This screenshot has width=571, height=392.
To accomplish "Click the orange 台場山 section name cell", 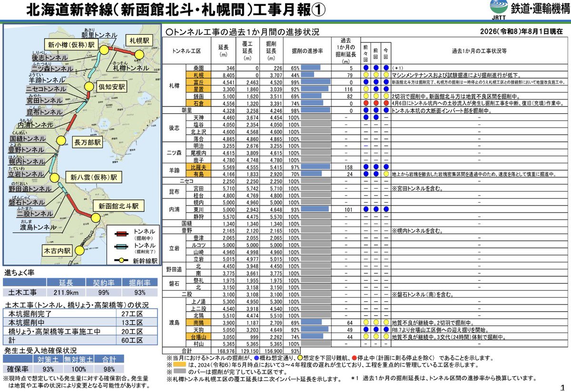I will pos(199,336).
